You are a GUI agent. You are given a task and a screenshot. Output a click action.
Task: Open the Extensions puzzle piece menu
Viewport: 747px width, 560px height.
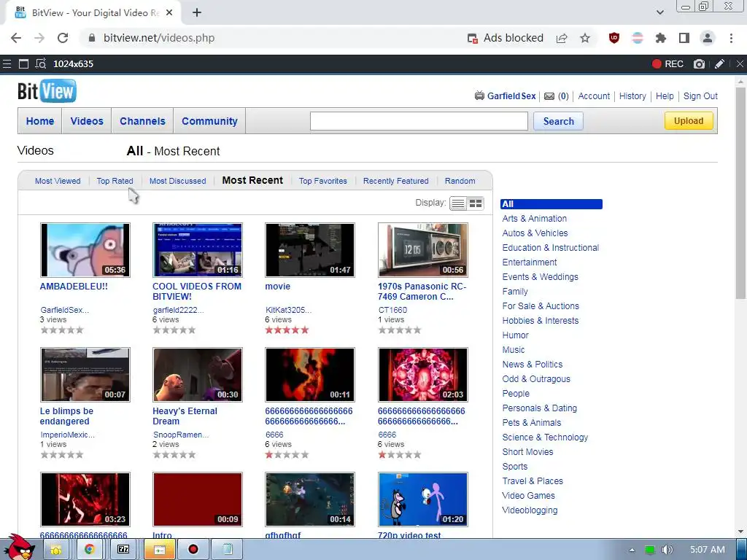tap(661, 38)
